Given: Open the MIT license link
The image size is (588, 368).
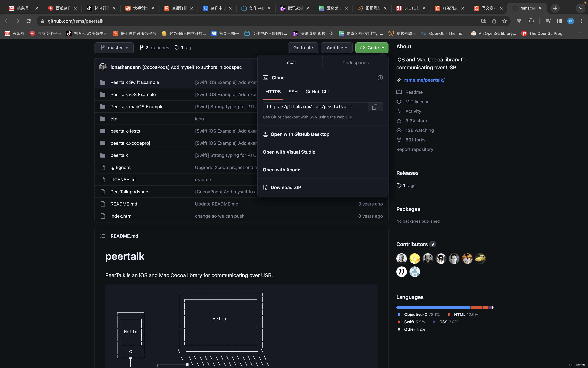Looking at the screenshot, I should 417,102.
